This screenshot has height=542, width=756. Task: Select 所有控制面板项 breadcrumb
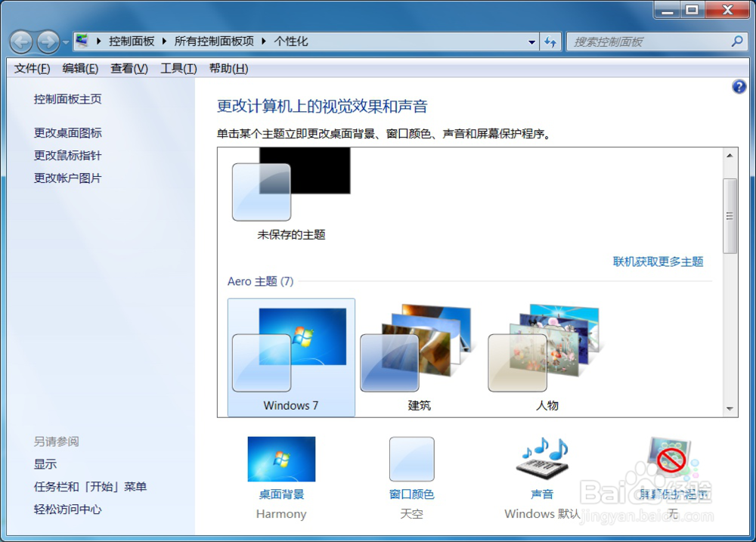pos(214,42)
